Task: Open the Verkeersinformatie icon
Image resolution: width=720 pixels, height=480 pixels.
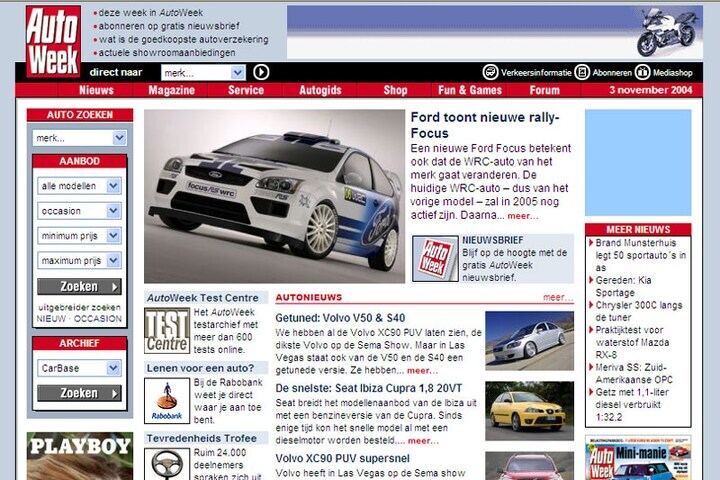Action: click(x=490, y=72)
